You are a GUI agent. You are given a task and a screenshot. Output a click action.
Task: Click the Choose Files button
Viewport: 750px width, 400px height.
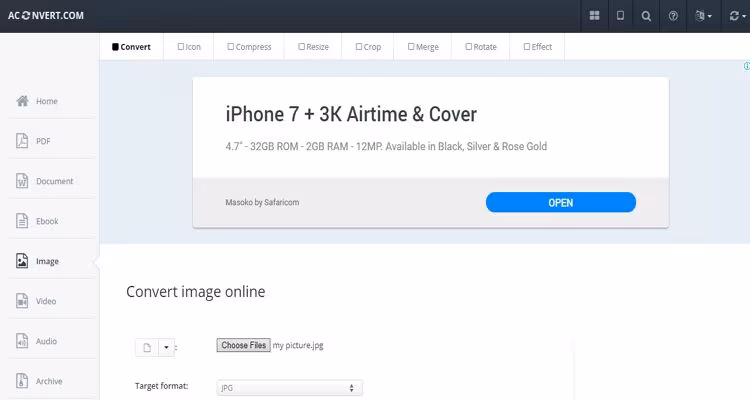pos(243,345)
